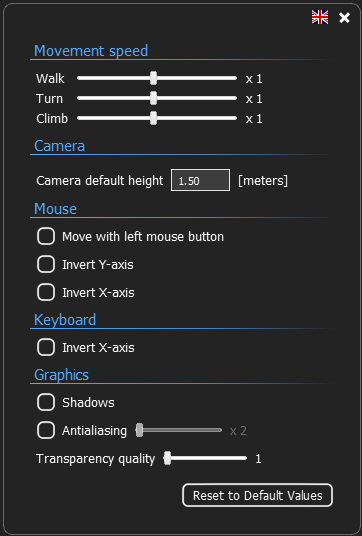The width and height of the screenshot is (362, 536).
Task: Click right end of Walk slider track
Action: pyautogui.click(x=234, y=78)
